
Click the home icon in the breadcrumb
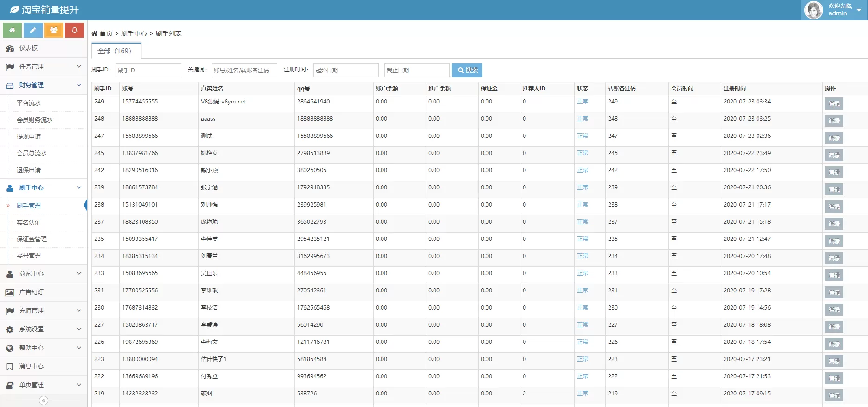click(94, 33)
